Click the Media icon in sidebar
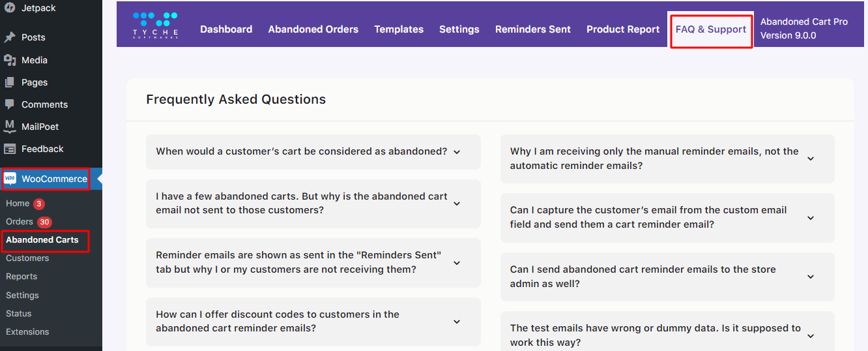The image size is (868, 351). point(10,60)
